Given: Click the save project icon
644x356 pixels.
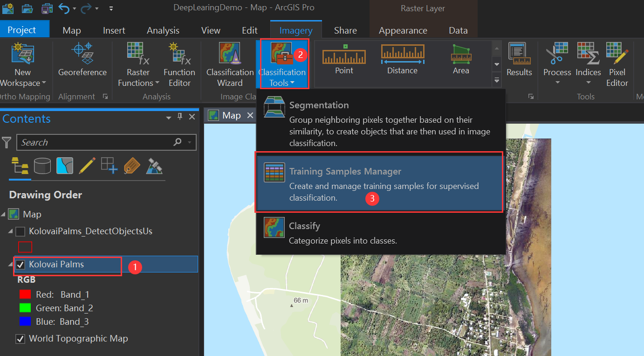Looking at the screenshot, I should (47, 8).
